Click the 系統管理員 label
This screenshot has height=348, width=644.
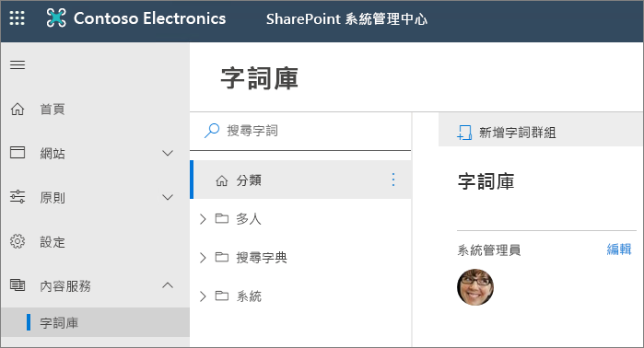click(488, 249)
